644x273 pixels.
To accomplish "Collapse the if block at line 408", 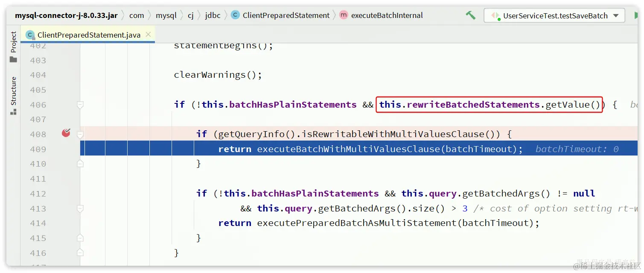I will [80, 134].
